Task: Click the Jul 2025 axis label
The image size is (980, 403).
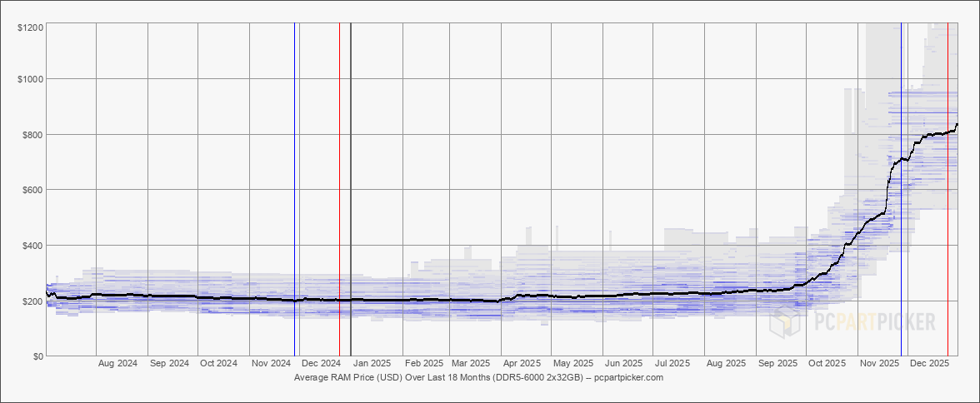Action: [x=672, y=363]
